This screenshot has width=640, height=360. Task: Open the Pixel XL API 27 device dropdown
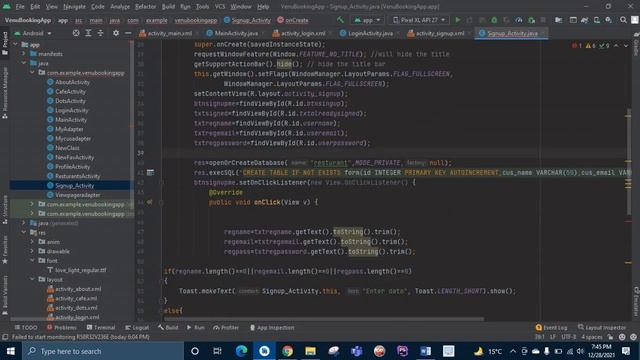[419, 20]
